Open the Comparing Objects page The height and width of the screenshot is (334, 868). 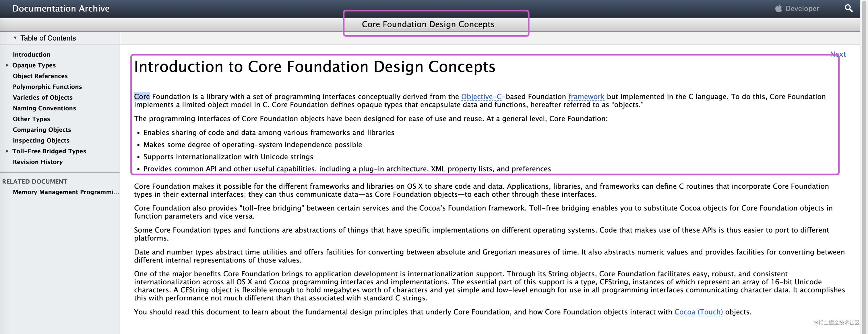click(42, 130)
